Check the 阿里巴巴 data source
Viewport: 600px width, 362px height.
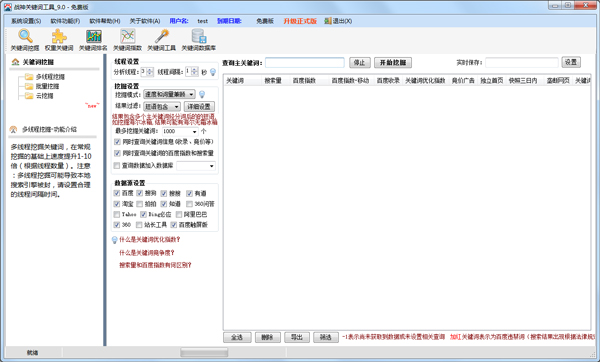[179, 214]
